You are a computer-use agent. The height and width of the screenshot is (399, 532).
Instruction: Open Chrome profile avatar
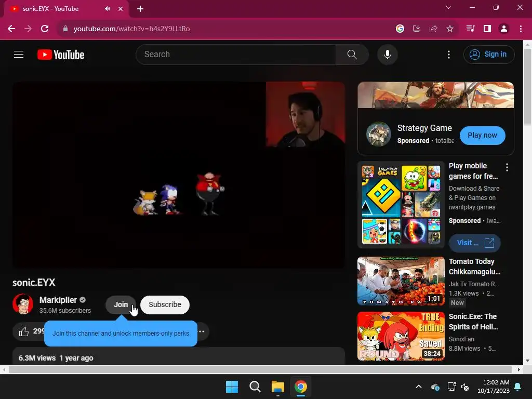(504, 29)
